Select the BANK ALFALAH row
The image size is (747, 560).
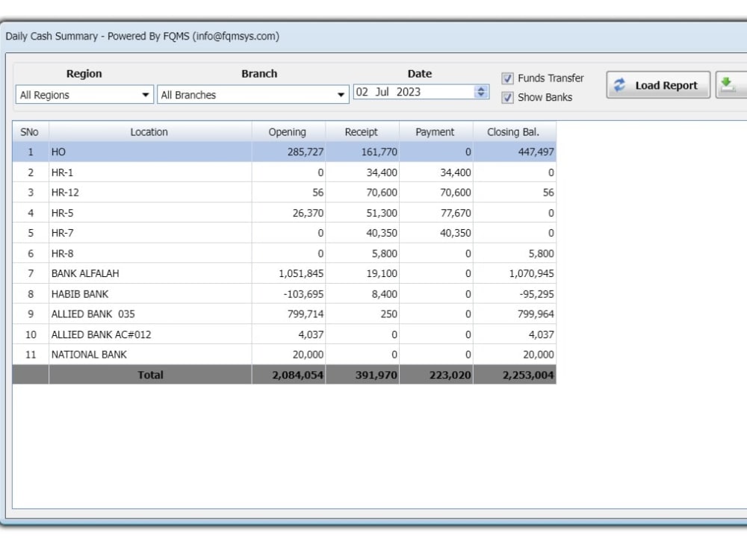click(285, 273)
